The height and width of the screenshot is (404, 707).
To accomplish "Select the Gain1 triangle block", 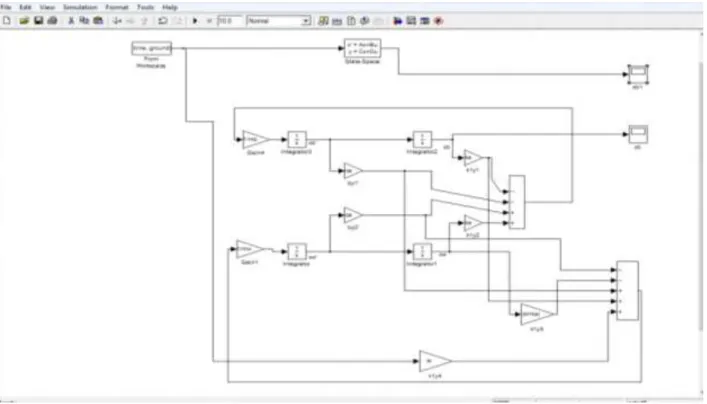I will (x=249, y=249).
